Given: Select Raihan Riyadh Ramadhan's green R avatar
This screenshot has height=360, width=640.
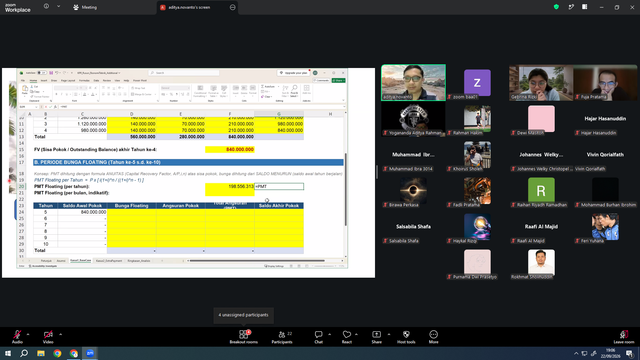Looking at the screenshot, I should 541,190.
